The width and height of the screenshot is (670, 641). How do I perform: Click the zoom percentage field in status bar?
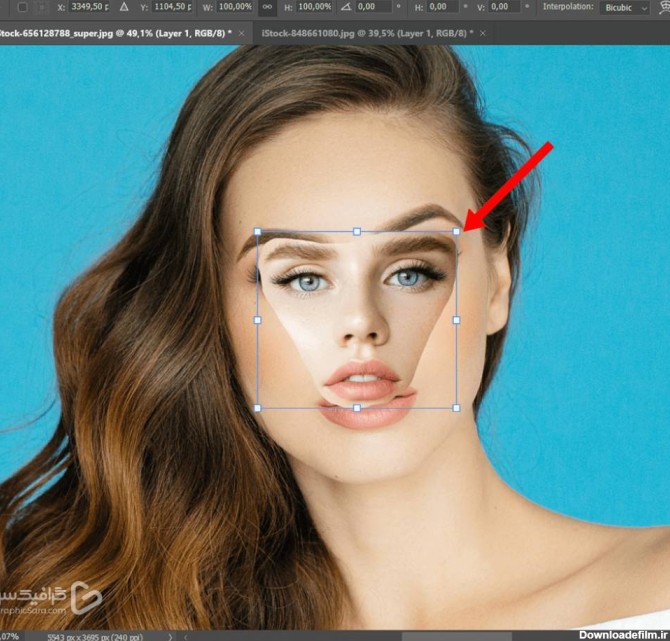click(x=10, y=637)
